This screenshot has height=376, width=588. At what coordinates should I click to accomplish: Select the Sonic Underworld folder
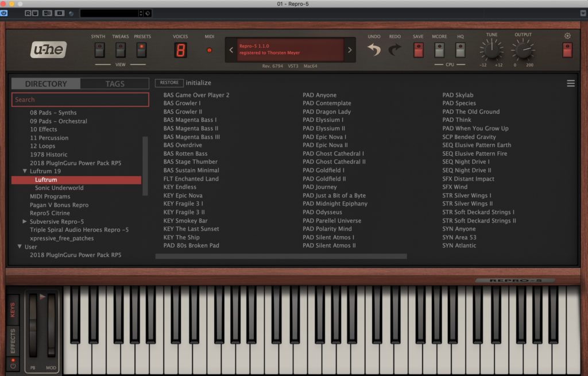59,188
